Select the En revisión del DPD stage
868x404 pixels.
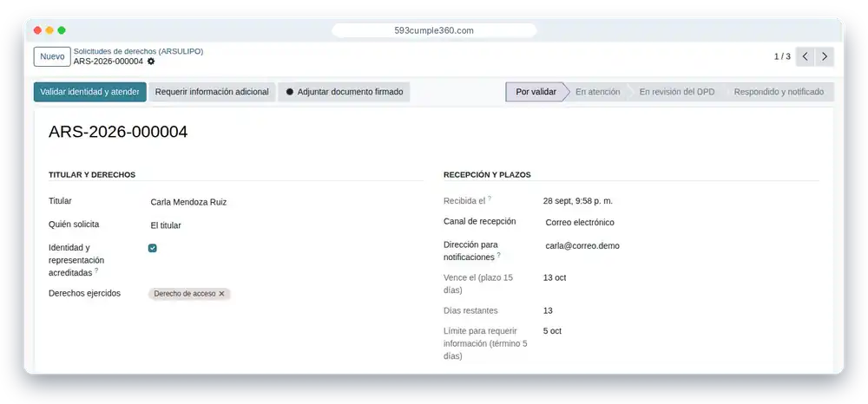(676, 92)
